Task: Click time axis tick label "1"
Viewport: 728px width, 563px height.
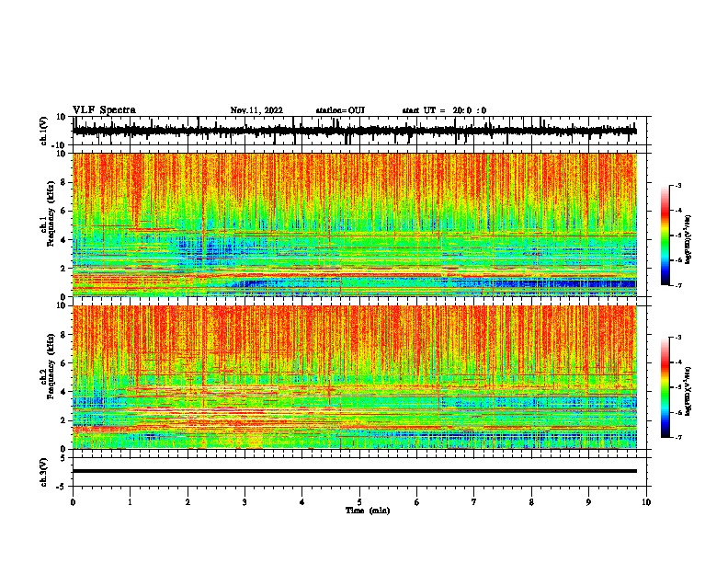Action: 130,502
